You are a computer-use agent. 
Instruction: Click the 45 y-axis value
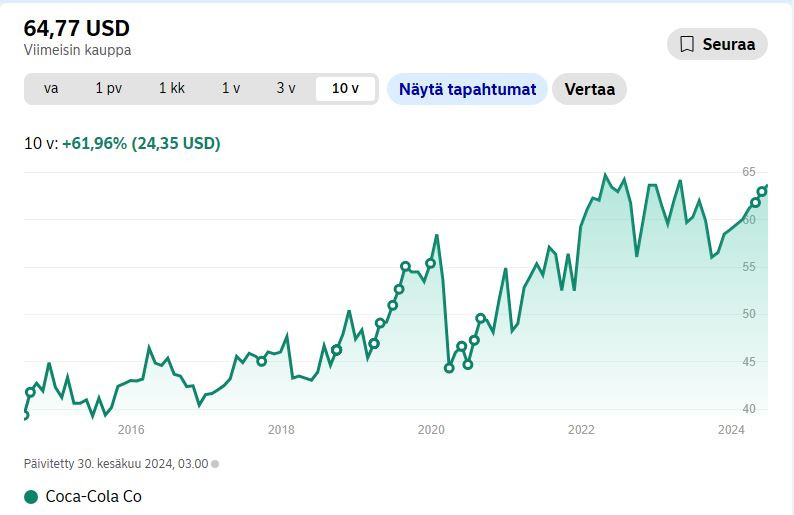(x=749, y=362)
